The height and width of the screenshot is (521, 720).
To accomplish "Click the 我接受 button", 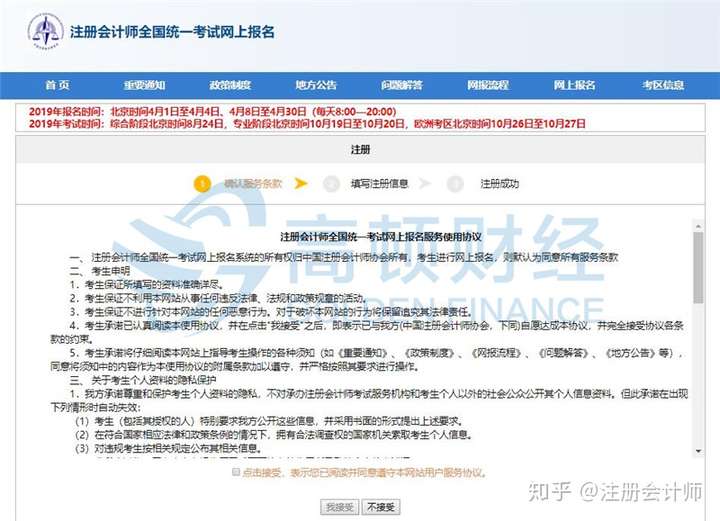I will [340, 507].
